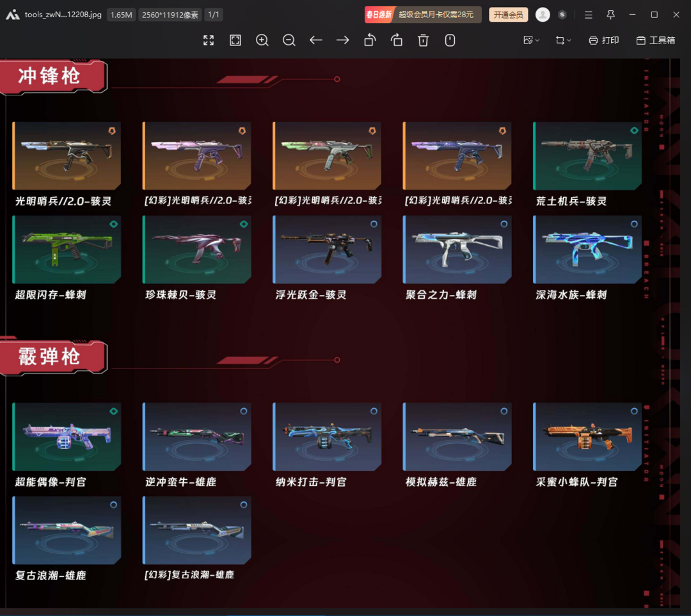Select the [幻彩]复古浪潮-雄鹿 skin card
This screenshot has height=616, width=691.
[197, 530]
